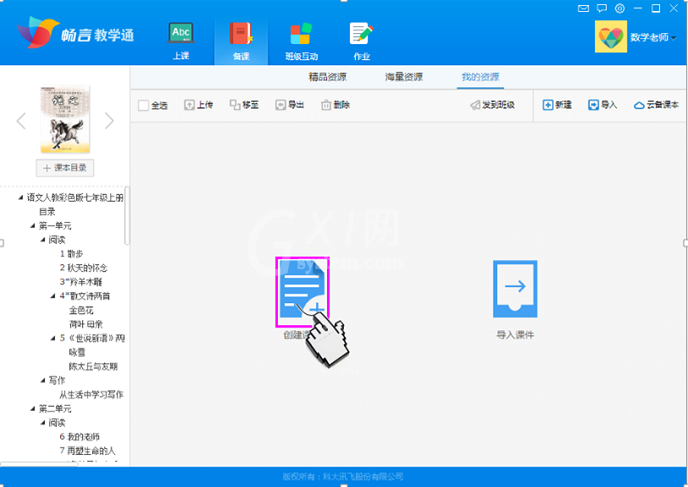Viewport: 688px width, 487px height.
Task: Collapse the 语文人教彩色版七年级上册 tree root
Action: coord(21,198)
